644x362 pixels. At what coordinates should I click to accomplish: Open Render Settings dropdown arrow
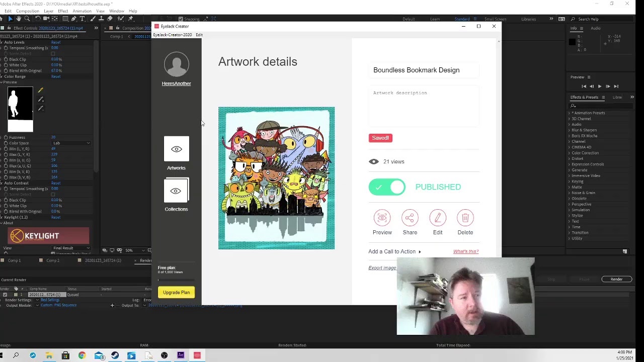tap(37, 300)
